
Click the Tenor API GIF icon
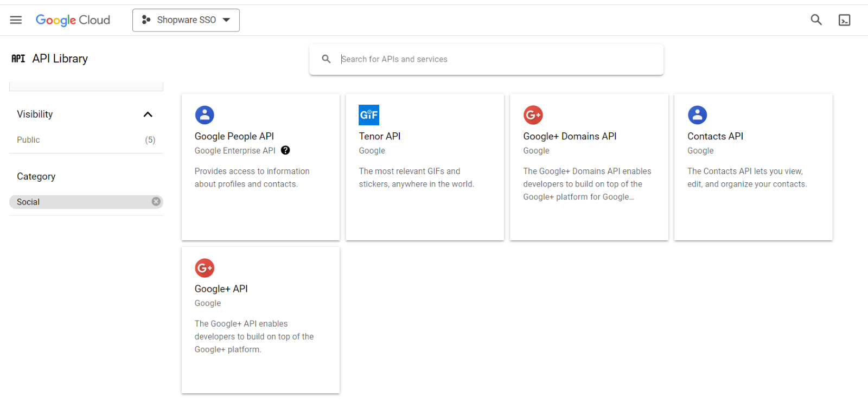(x=369, y=115)
